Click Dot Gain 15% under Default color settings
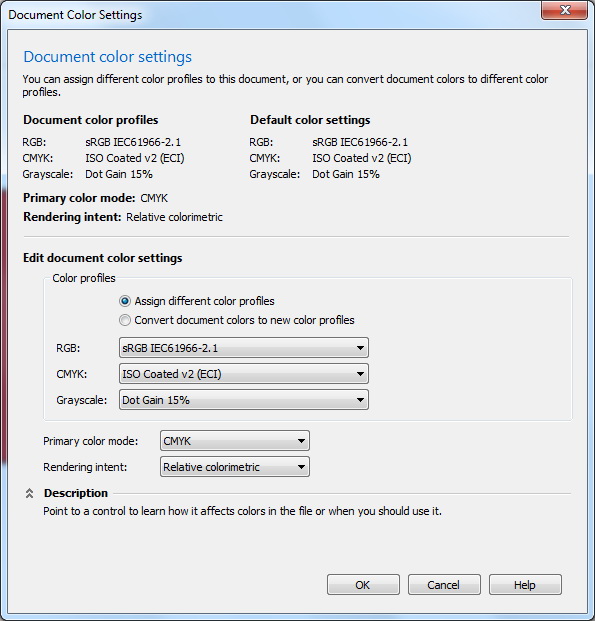595x621 pixels. (x=346, y=174)
